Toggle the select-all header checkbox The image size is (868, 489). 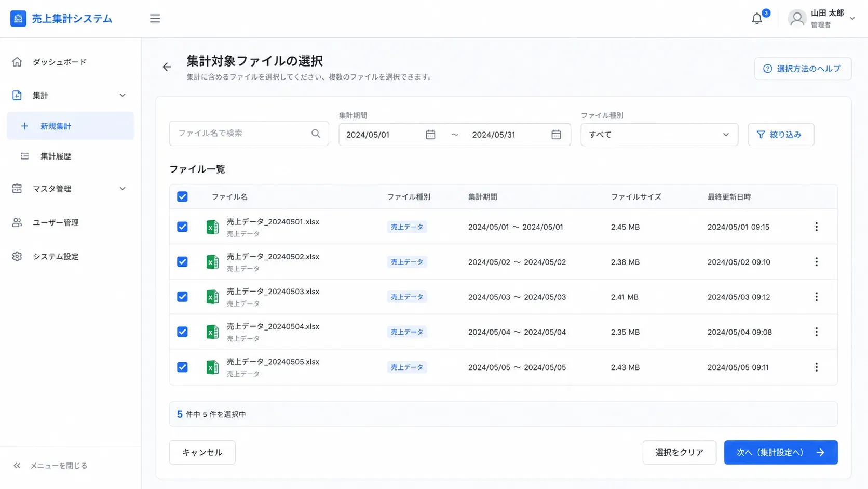coord(182,197)
